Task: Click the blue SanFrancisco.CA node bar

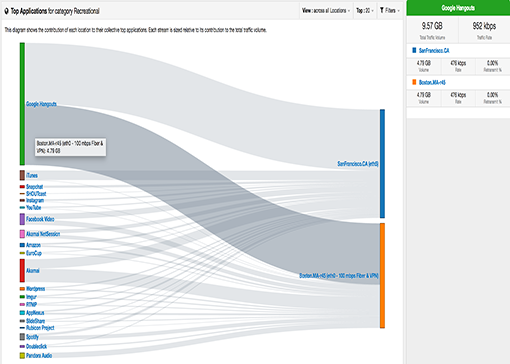Action: pos(382,164)
